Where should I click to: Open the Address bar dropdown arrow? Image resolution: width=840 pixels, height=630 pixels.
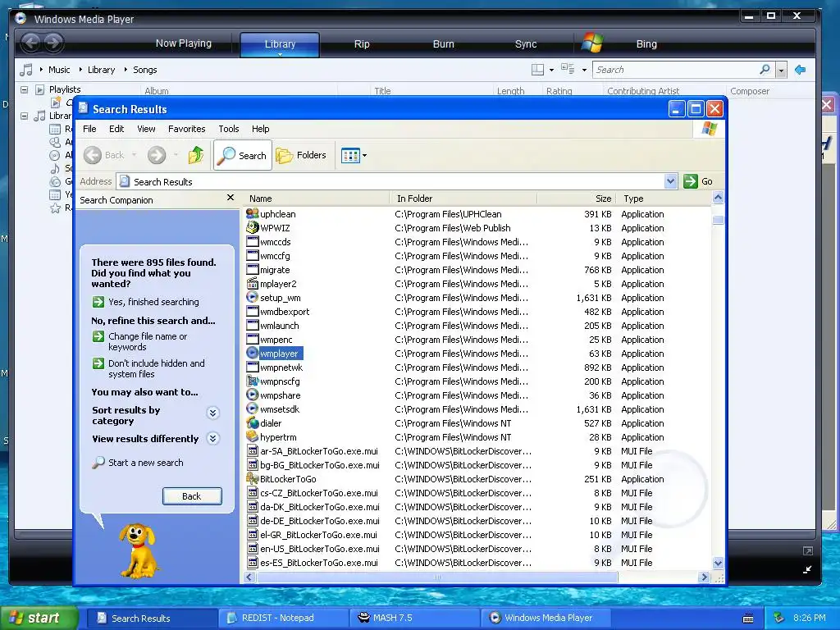670,181
